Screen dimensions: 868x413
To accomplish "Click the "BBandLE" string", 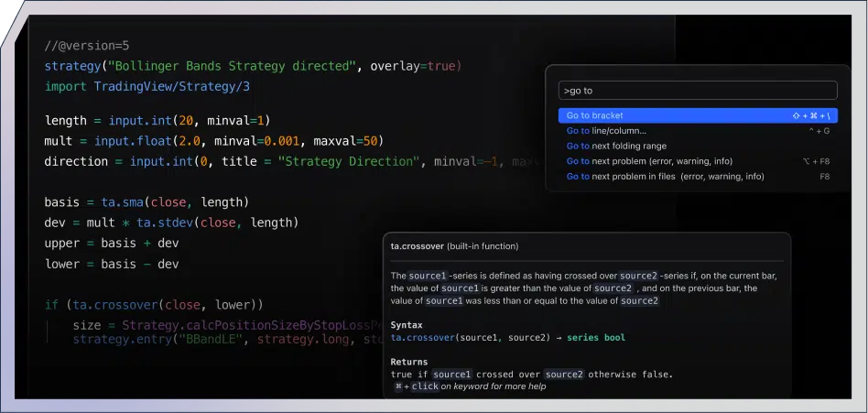I will [x=211, y=339].
